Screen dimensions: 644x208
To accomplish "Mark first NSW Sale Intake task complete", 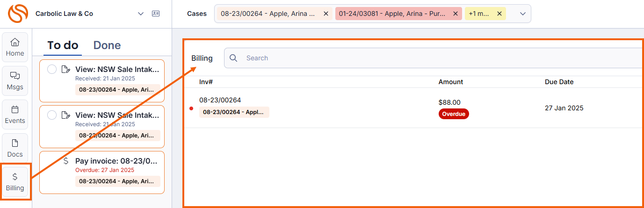I will (52, 69).
